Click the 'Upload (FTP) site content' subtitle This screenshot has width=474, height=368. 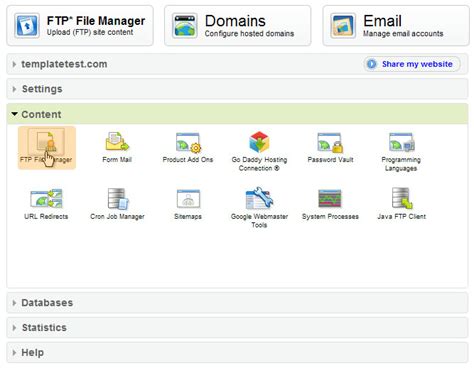[x=90, y=32]
